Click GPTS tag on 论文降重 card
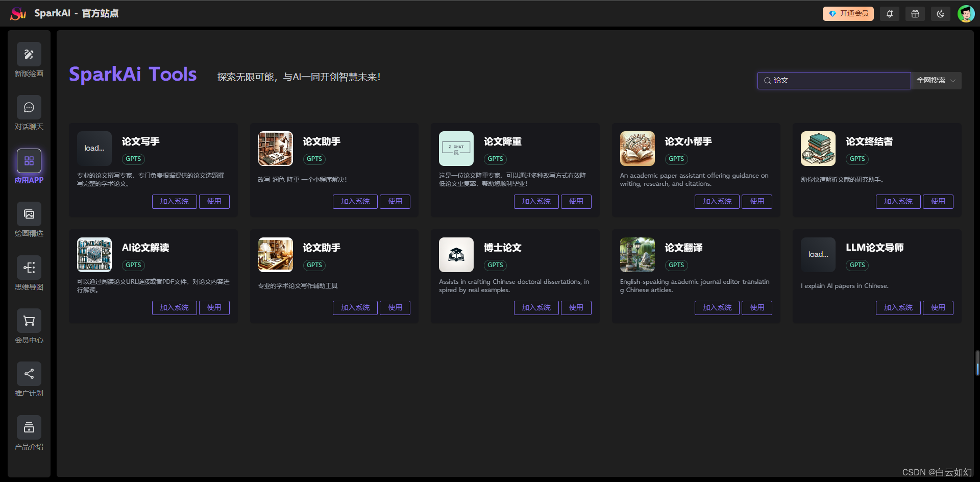980x482 pixels. 495,159
